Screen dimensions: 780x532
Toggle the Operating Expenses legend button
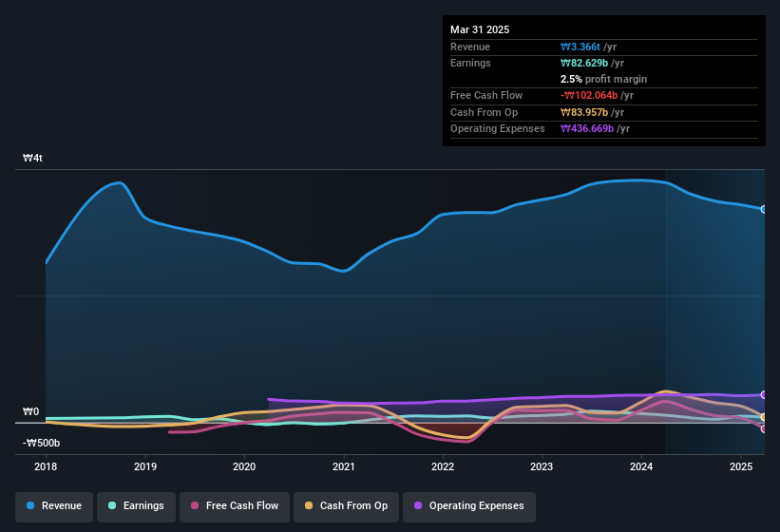pos(469,506)
